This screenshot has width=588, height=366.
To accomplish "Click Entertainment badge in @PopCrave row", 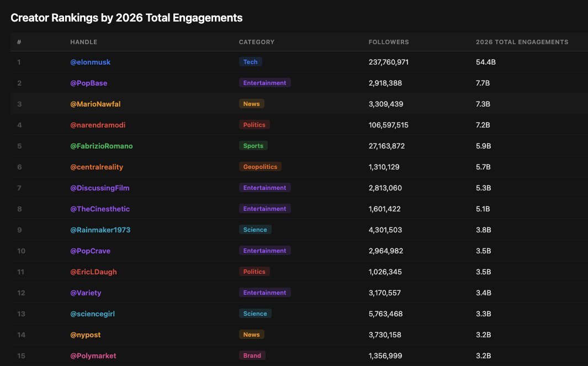I will pos(265,251).
